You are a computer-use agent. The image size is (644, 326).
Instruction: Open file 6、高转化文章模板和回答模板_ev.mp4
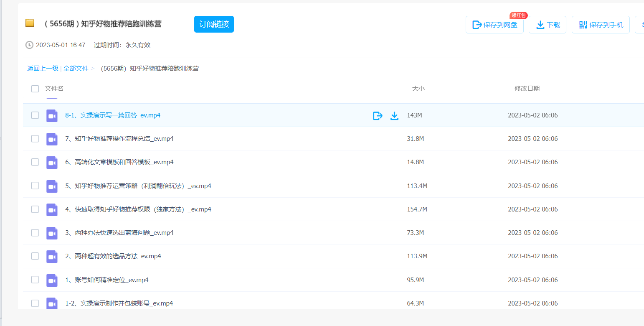click(x=119, y=162)
